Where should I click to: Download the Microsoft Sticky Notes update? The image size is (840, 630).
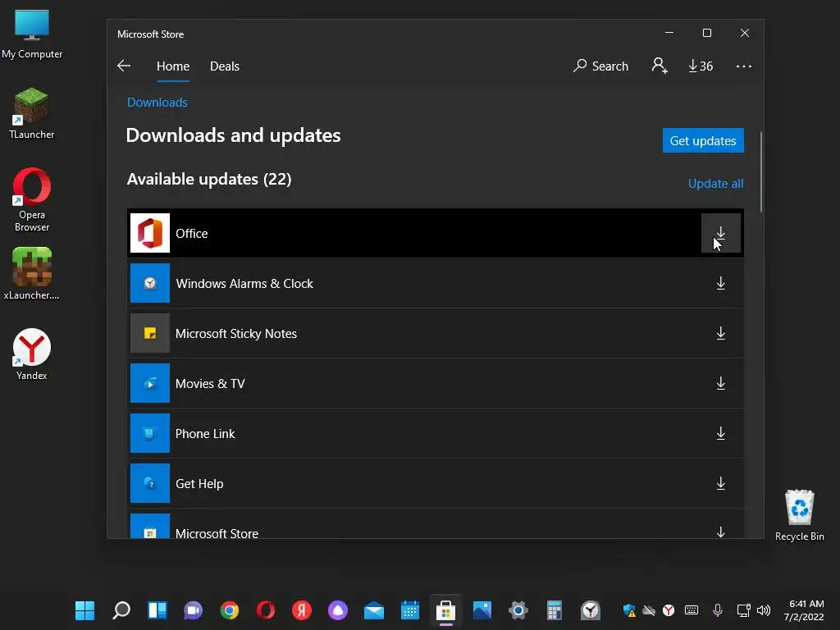point(720,333)
